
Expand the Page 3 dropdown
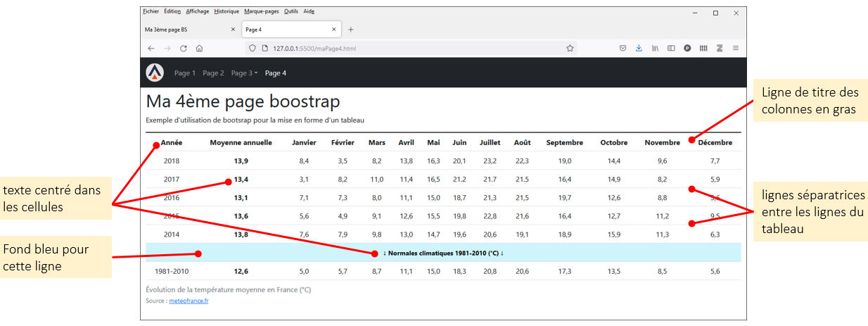click(244, 73)
